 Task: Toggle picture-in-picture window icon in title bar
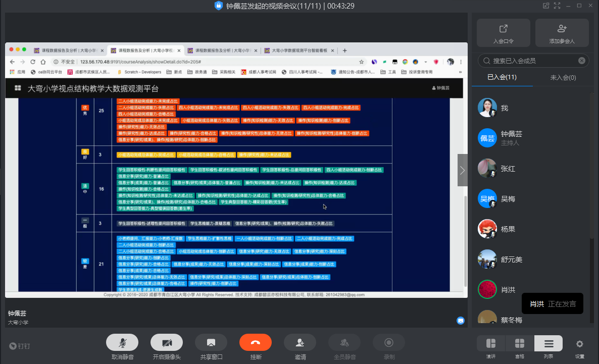tap(546, 6)
